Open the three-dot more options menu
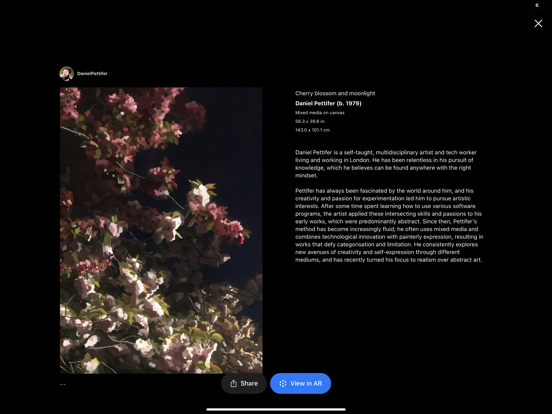 coord(63,384)
